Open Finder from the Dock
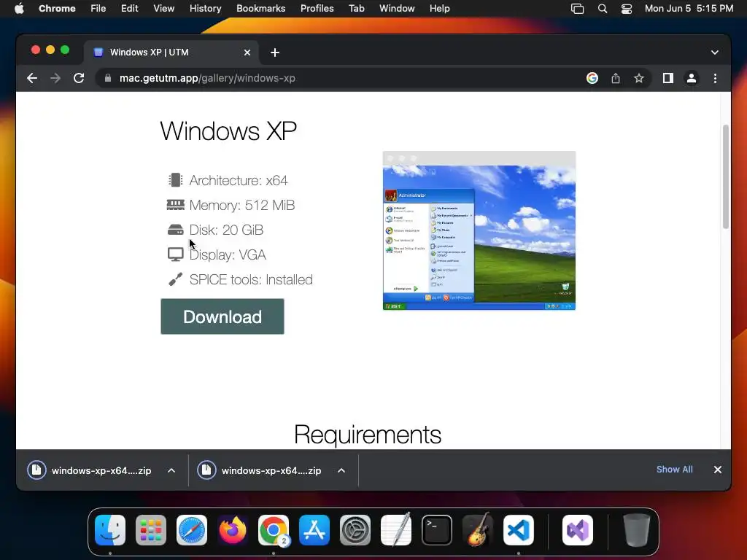Viewport: 747px width, 560px height. (x=110, y=530)
